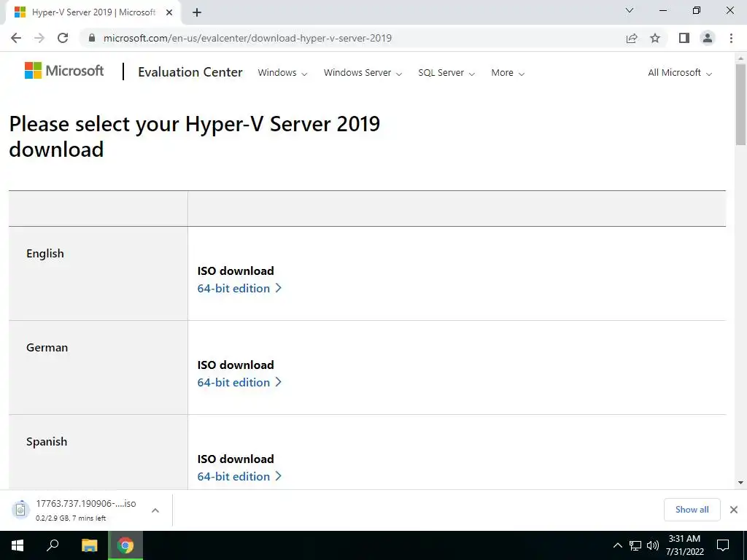Click the Chrome taskbar icon
747x560 pixels.
[125, 545]
